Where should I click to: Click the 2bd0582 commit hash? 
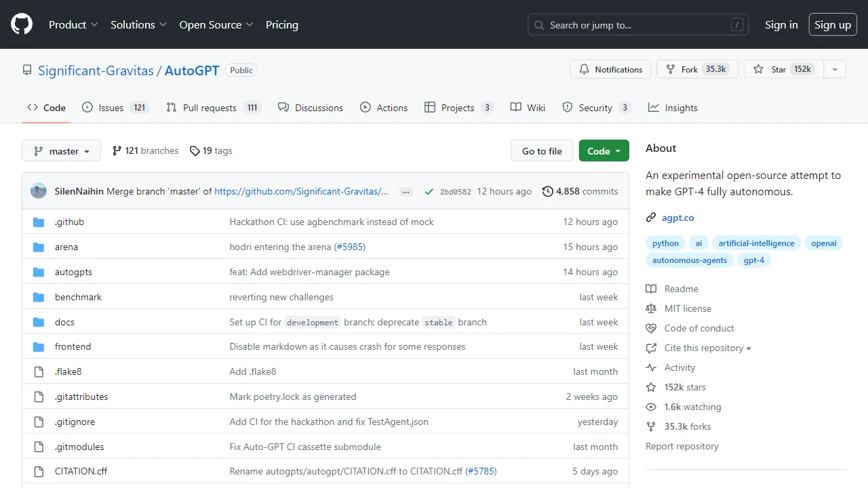(456, 192)
